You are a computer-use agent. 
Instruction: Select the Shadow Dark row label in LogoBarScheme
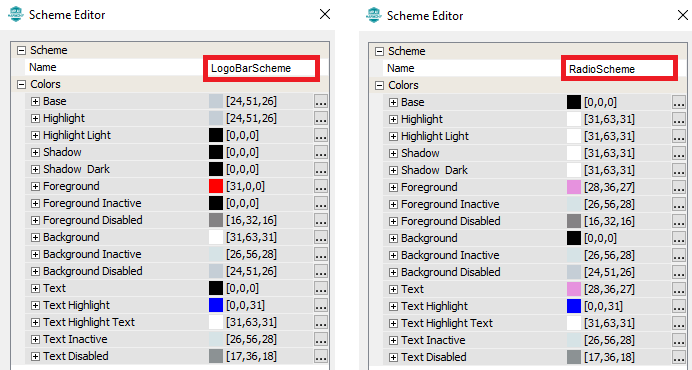[x=76, y=170]
